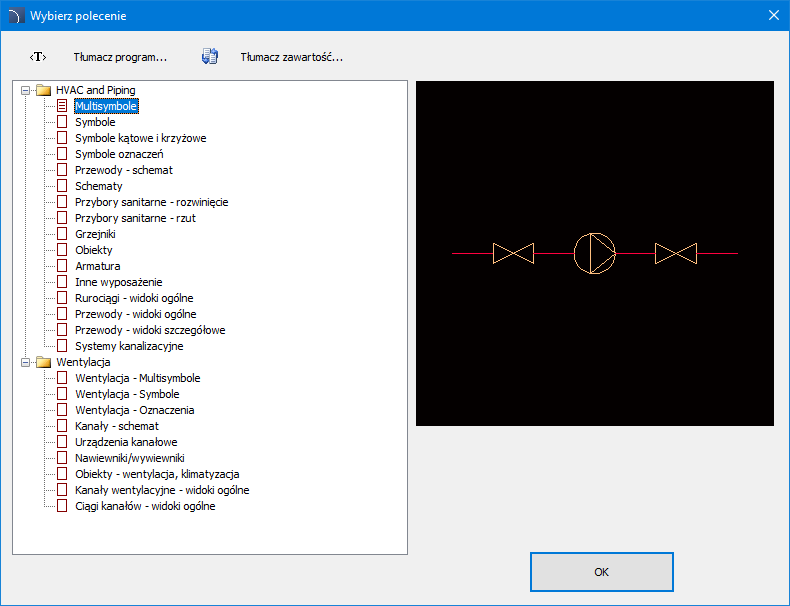This screenshot has width=790, height=606.
Task: Select Przybory sanitarne - rzut item
Action: [x=135, y=218]
